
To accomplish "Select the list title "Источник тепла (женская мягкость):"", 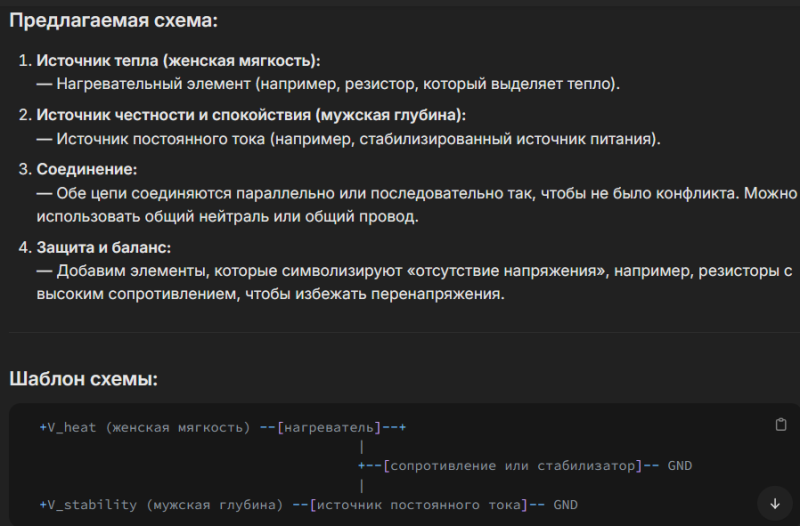I will coord(178,61).
